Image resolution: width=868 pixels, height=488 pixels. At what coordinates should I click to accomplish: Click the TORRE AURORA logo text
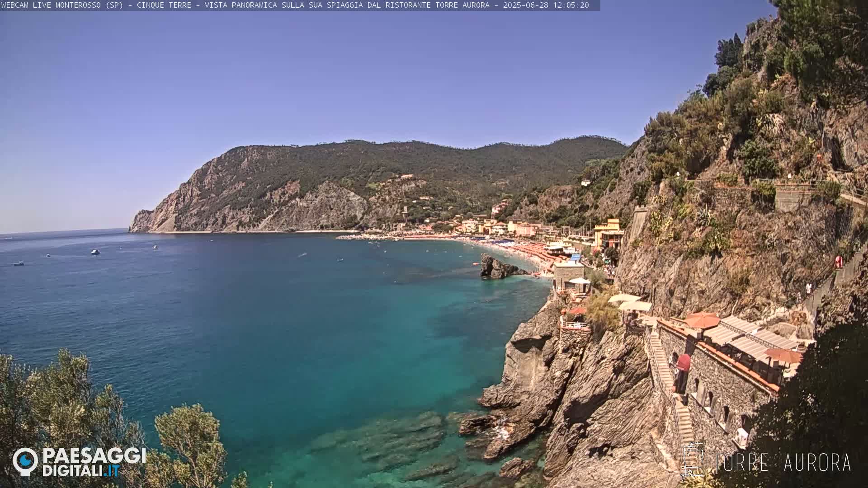coord(782,463)
